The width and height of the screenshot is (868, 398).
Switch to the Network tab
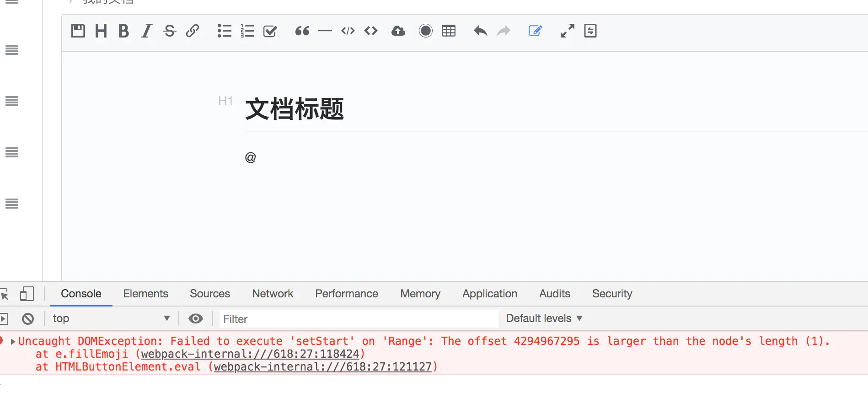[x=273, y=294]
